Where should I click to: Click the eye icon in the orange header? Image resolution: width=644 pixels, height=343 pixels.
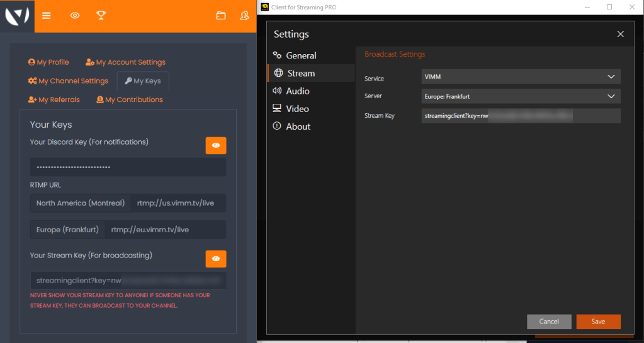[x=75, y=16]
